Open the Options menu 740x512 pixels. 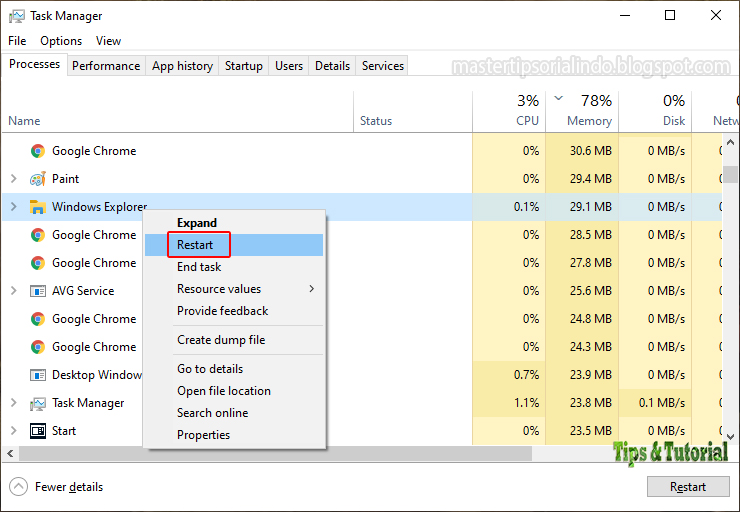[61, 41]
